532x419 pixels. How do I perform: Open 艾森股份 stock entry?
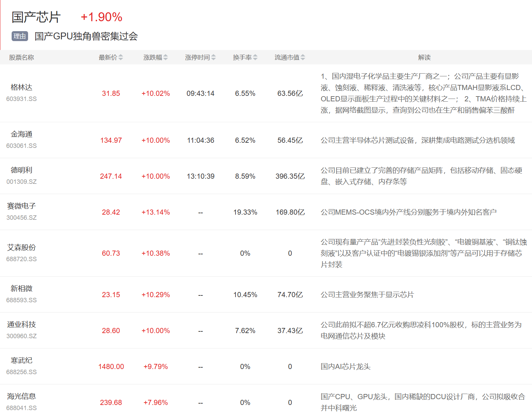pos(21,247)
